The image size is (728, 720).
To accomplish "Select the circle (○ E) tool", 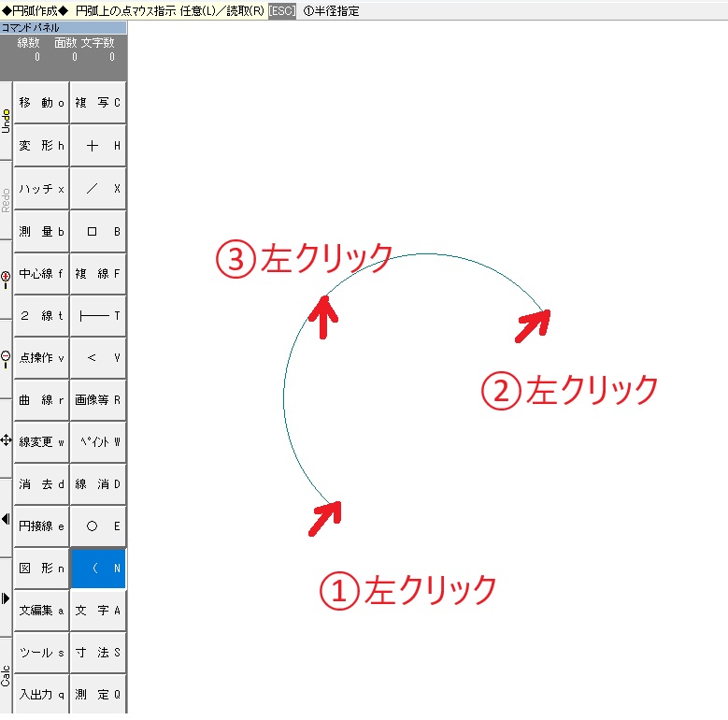I will 98,526.
